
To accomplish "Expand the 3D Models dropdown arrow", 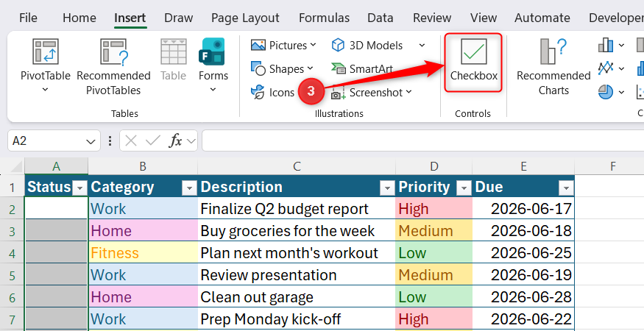I will (422, 45).
